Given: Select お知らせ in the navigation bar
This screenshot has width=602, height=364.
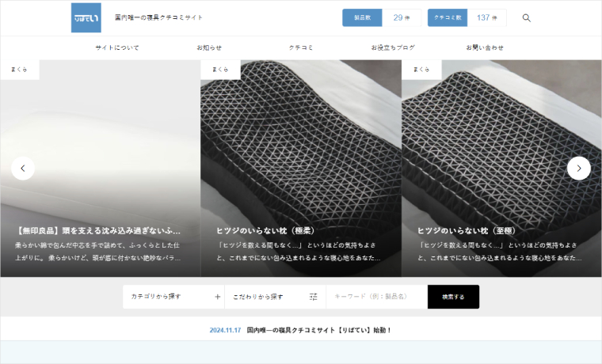Looking at the screenshot, I should pyautogui.click(x=209, y=47).
